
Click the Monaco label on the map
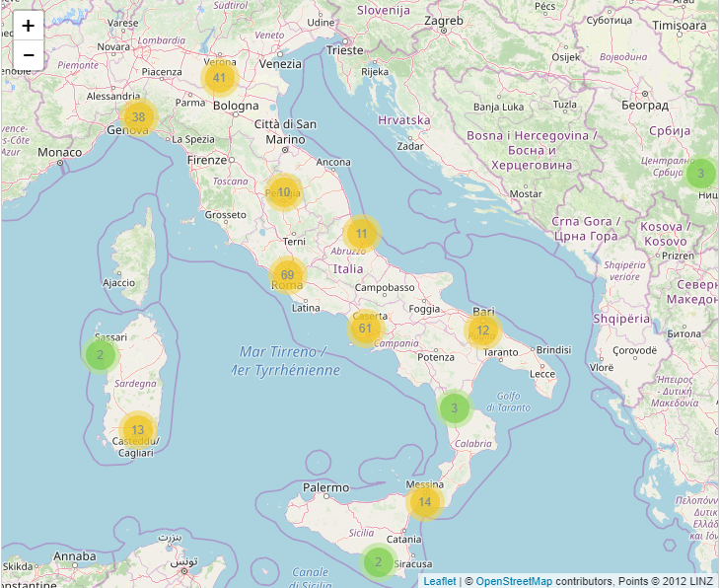click(60, 152)
